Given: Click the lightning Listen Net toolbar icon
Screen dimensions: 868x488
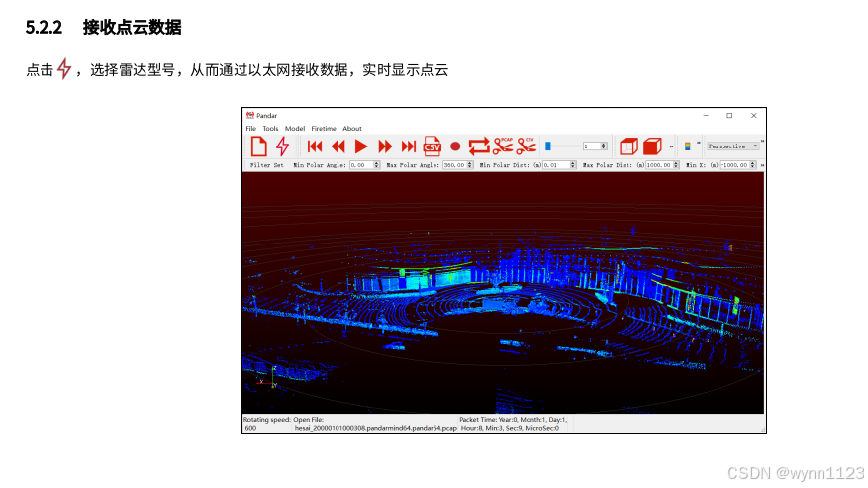Looking at the screenshot, I should tap(283, 146).
